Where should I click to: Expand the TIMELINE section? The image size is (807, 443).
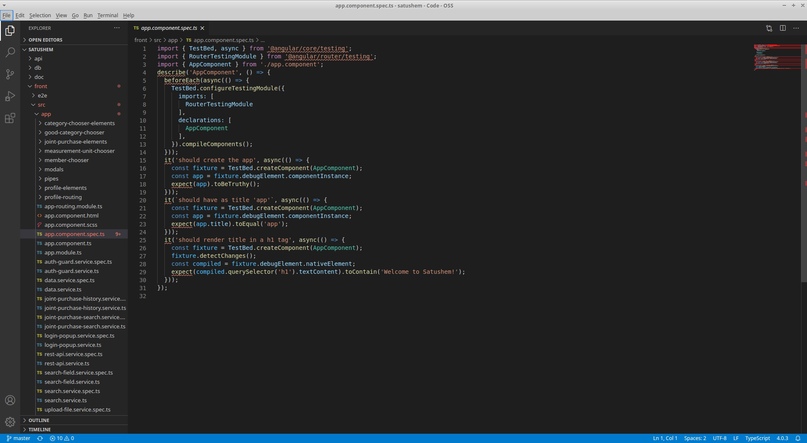point(40,429)
